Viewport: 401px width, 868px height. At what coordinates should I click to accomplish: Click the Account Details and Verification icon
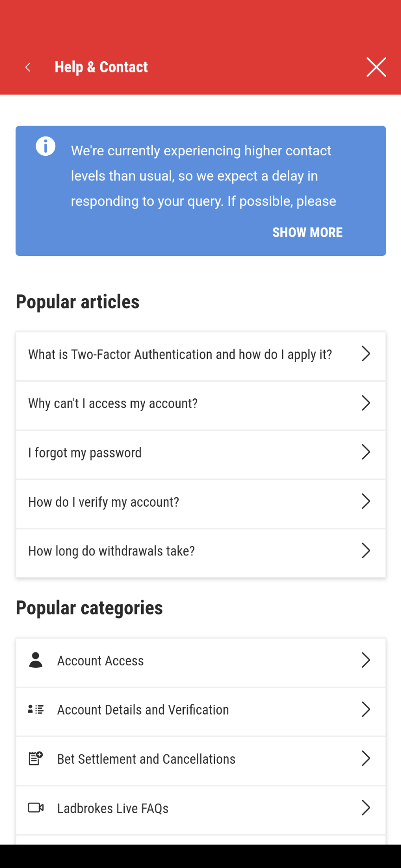(36, 709)
